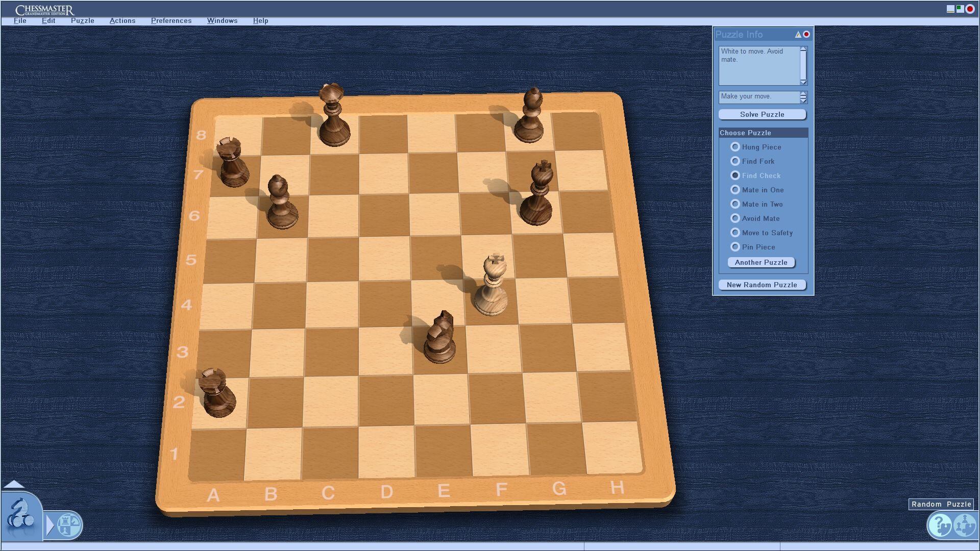
Task: Click the Make your move input field
Action: point(758,96)
